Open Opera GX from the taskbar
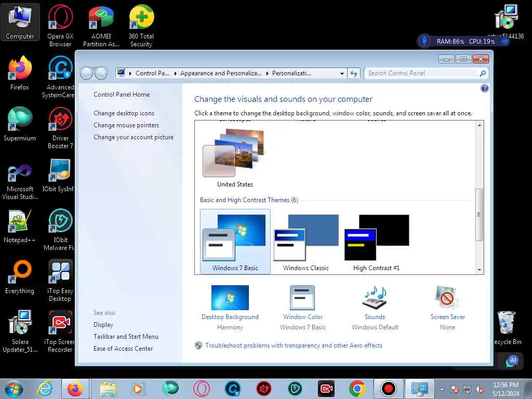This screenshot has width=532, height=399. (202, 389)
